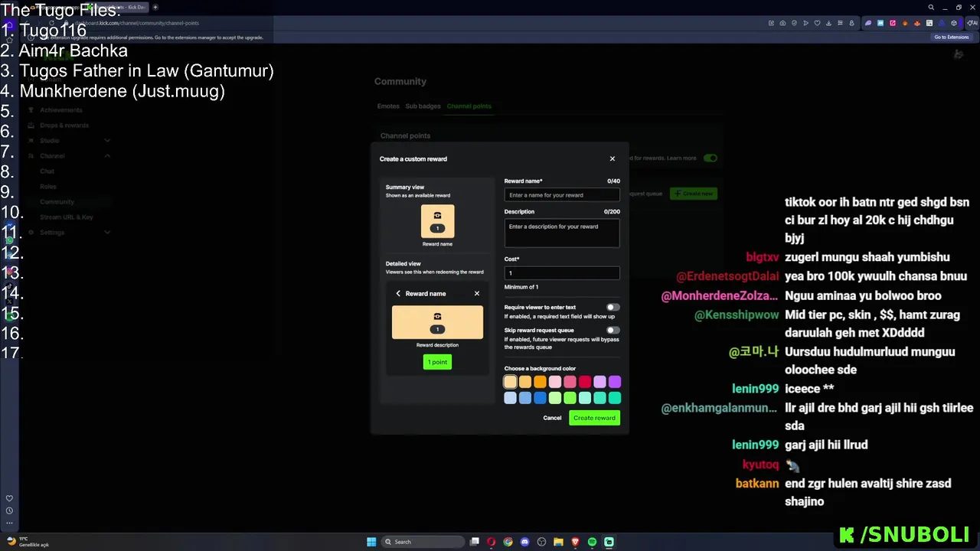This screenshot has height=551, width=980.
Task: Click the Cost input field
Action: point(562,273)
